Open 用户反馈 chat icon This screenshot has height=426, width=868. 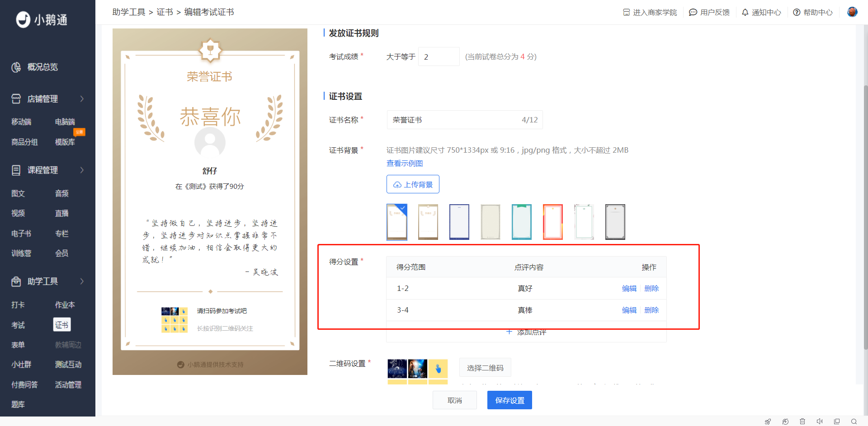(693, 12)
